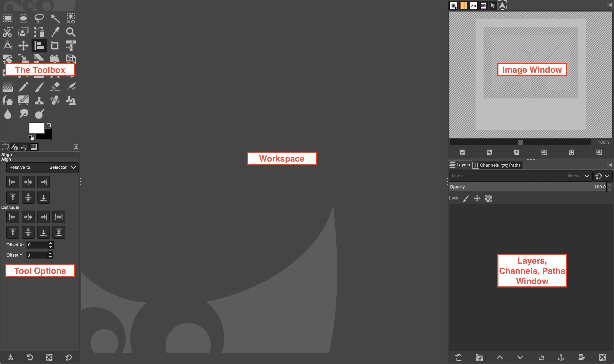Select the Rectangle Select tool
The height and width of the screenshot is (364, 614).
[8, 18]
